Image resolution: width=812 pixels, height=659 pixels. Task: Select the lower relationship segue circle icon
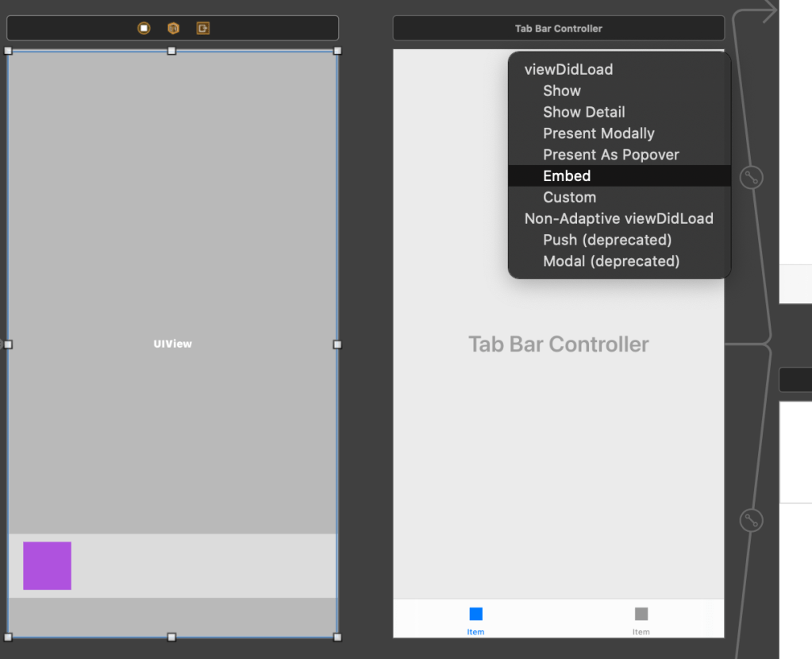click(x=750, y=521)
